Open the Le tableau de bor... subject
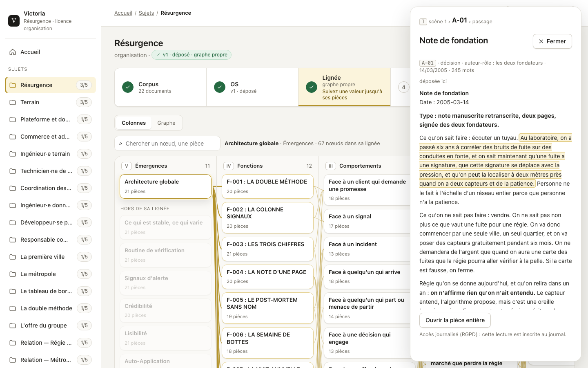Image resolution: width=588 pixels, height=368 pixels. pos(50,291)
